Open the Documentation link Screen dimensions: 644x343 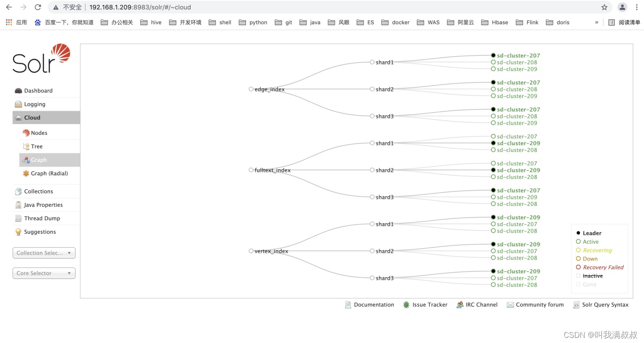tap(369, 305)
